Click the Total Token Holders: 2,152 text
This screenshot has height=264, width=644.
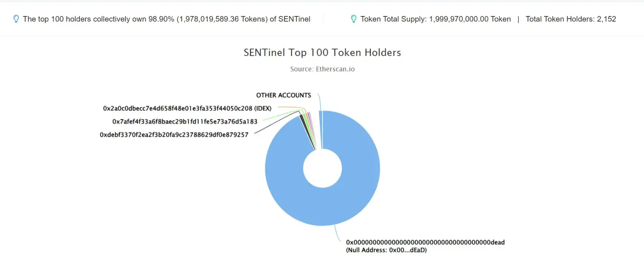click(x=571, y=19)
